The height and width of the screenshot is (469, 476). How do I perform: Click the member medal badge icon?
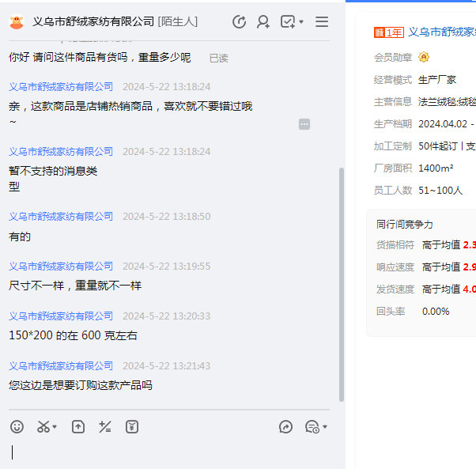coord(424,57)
